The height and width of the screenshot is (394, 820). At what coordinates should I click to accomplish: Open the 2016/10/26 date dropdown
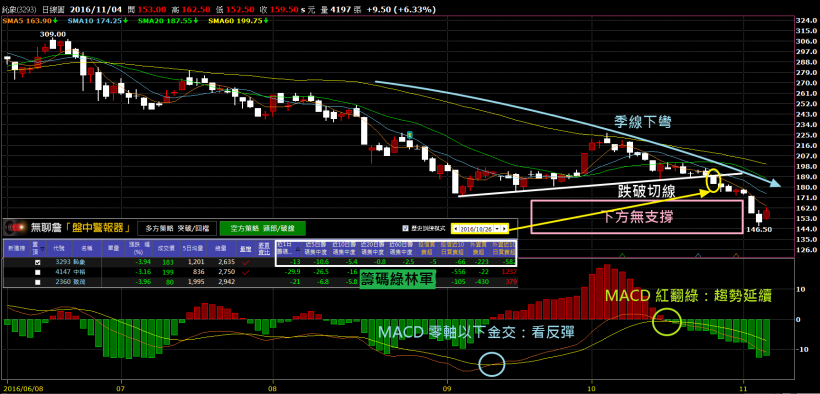pyautogui.click(x=497, y=229)
